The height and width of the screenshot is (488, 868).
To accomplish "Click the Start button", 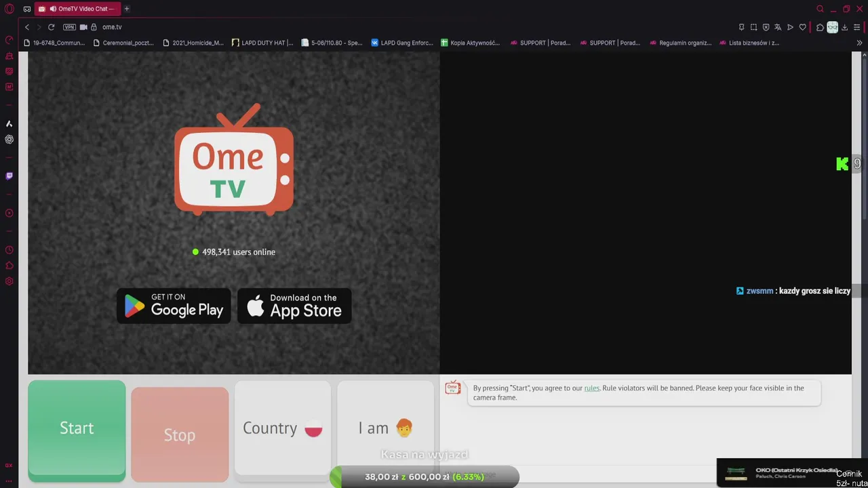I will click(77, 430).
